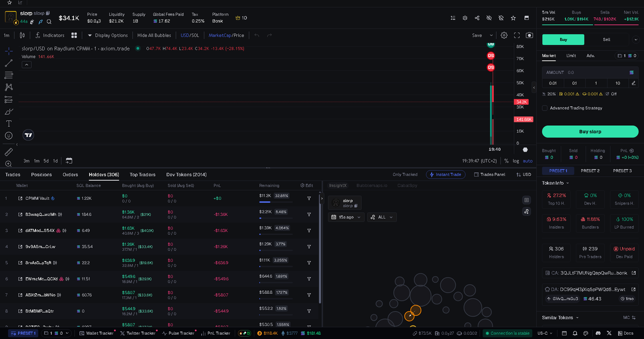Viewport: 644px width, 339px height.
Task: Switch holders currency with USD toggle
Action: pyautogui.click(x=523, y=175)
